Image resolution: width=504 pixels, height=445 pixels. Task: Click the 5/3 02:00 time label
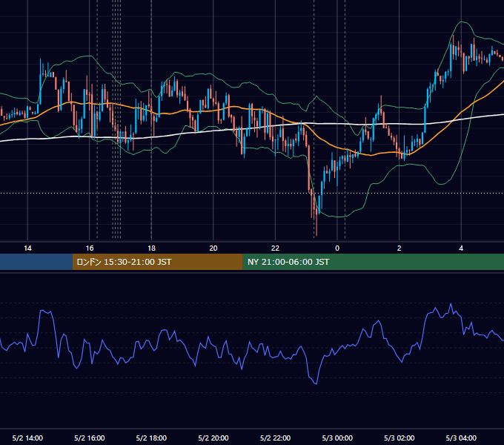click(x=399, y=438)
